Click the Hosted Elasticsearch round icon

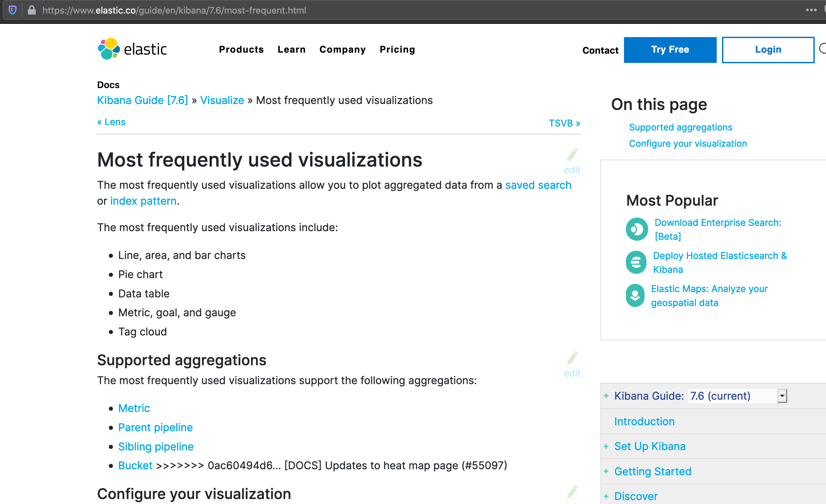636,262
